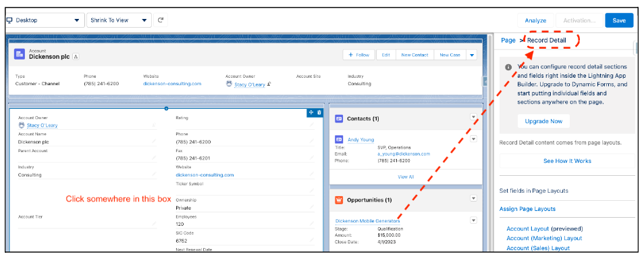Open the Assign Page Layouts link

click(x=527, y=209)
